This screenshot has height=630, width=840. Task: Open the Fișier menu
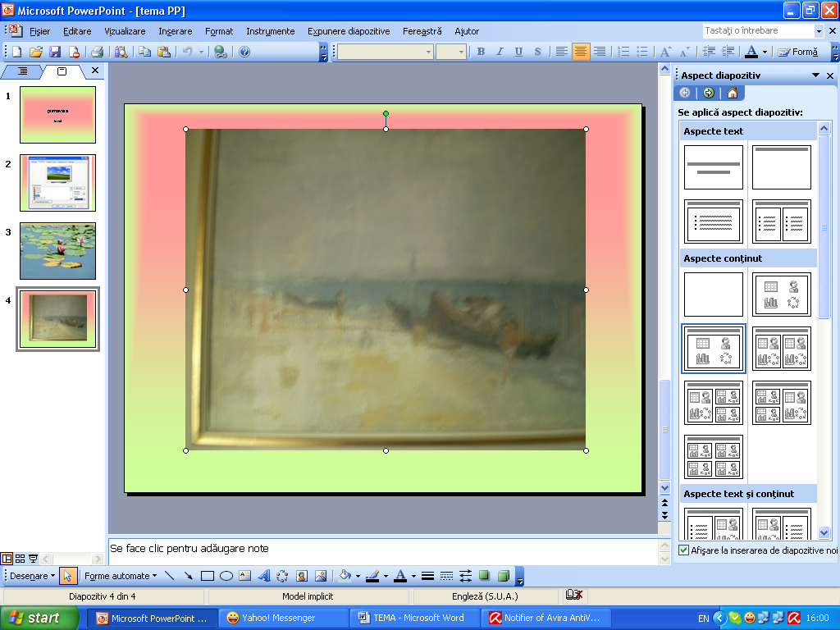39,31
